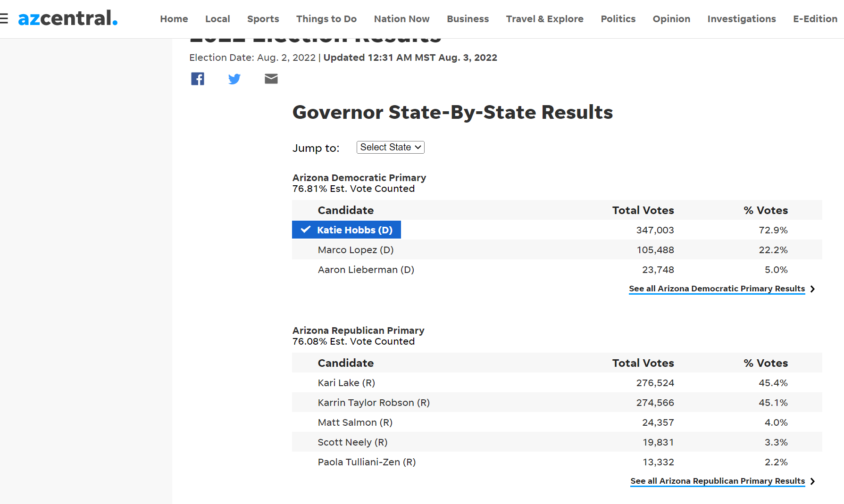Image resolution: width=844 pixels, height=504 pixels.
Task: Click the 4.0% votes value
Action: click(x=776, y=422)
